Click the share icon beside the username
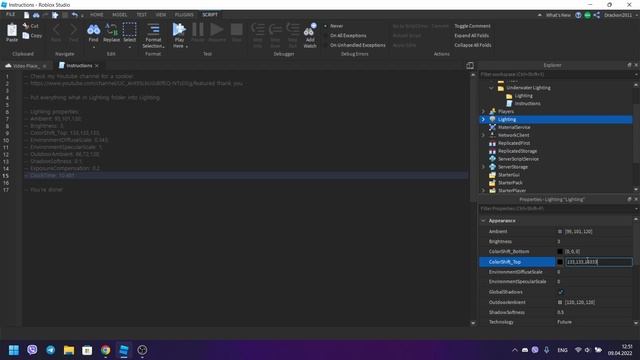Screen dimensions: 640x360 [596, 15]
